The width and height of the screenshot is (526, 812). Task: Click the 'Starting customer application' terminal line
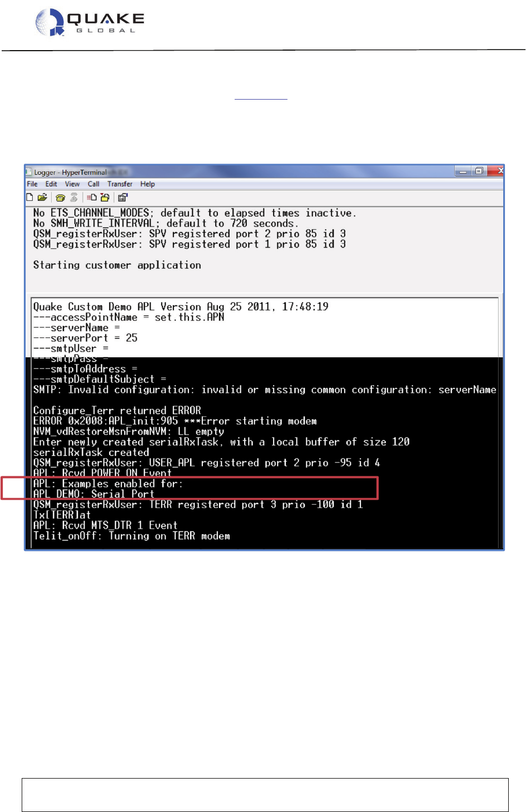coord(117,265)
